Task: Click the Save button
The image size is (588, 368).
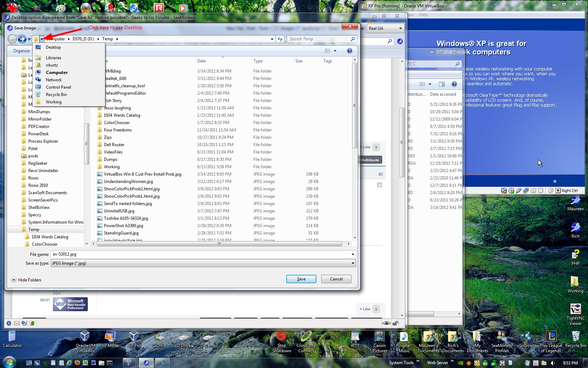Action: click(x=301, y=279)
